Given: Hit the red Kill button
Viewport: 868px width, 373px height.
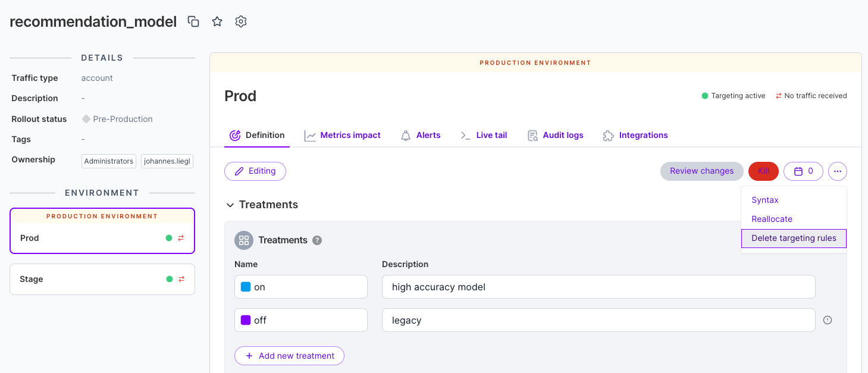Looking at the screenshot, I should coord(763,171).
